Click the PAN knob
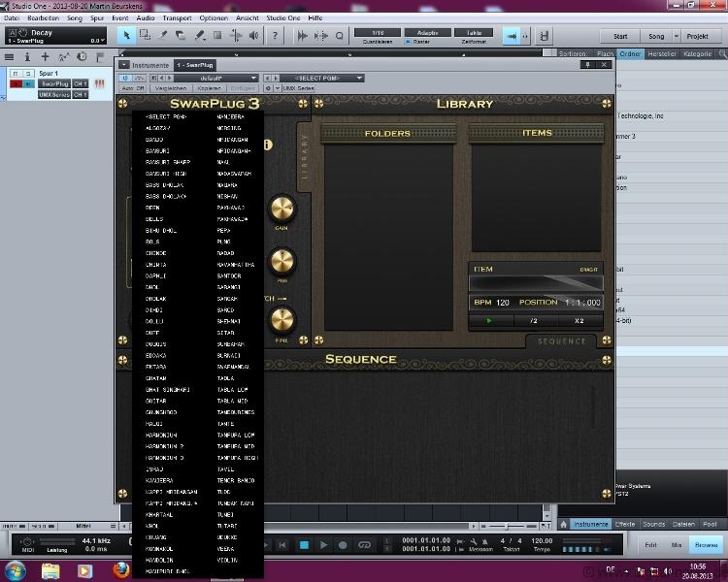The width and height of the screenshot is (728, 582). [282, 262]
